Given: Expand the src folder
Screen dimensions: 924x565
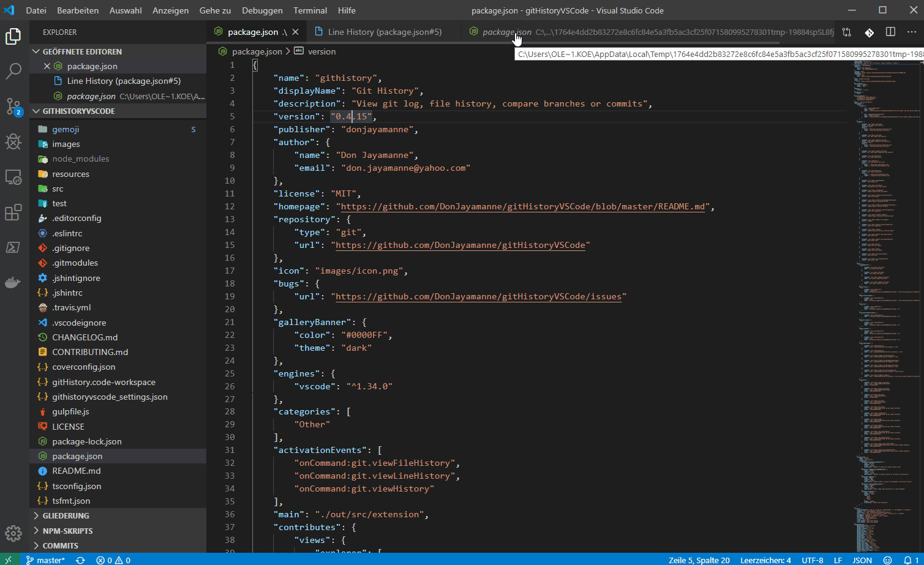Looking at the screenshot, I should click(x=118, y=189).
